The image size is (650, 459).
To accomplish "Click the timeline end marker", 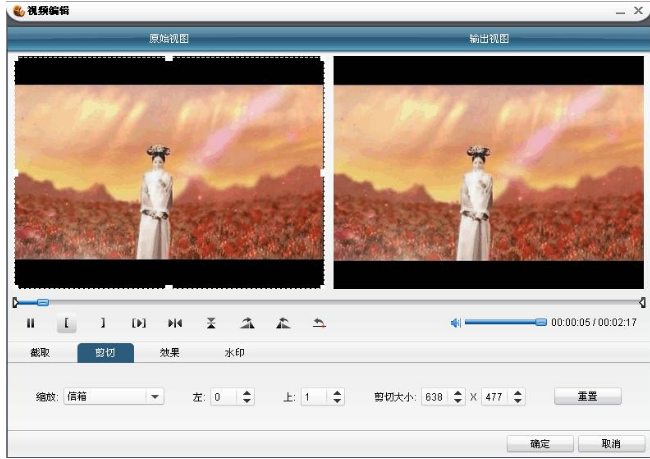I will [x=642, y=302].
